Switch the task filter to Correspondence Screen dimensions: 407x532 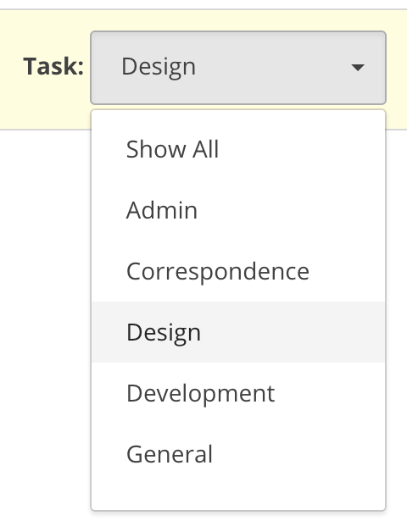point(238,271)
